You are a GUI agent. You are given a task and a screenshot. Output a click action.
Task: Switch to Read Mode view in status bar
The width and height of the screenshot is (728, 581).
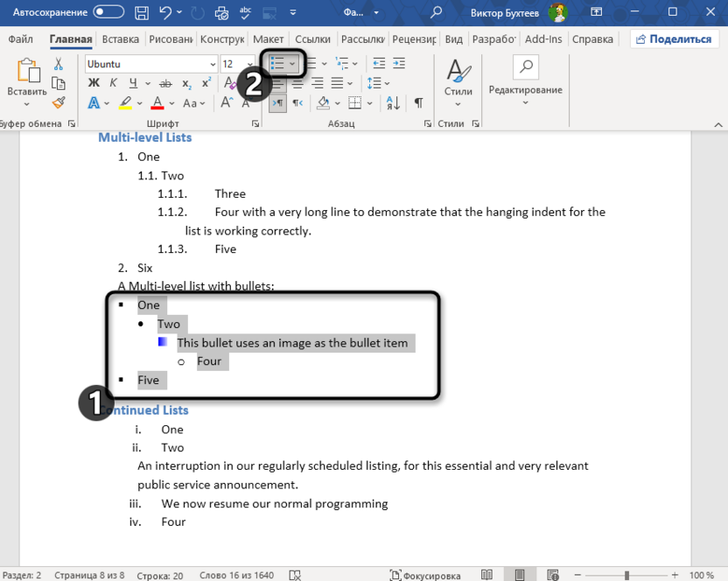[x=486, y=575]
